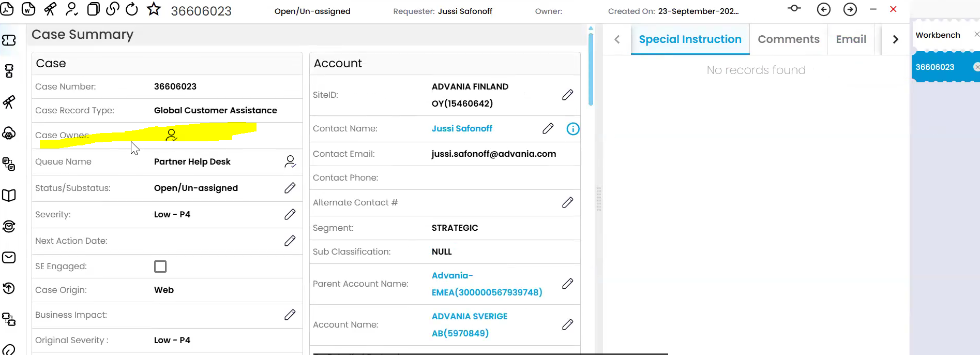The image size is (980, 355).
Task: Assign Case Owner via person icon
Action: tap(171, 135)
